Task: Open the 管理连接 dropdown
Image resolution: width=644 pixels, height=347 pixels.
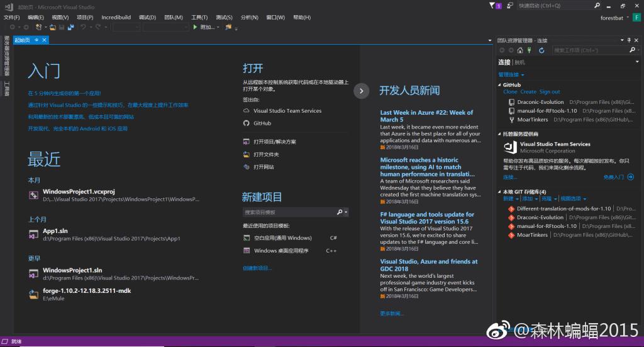Action: [x=511, y=75]
